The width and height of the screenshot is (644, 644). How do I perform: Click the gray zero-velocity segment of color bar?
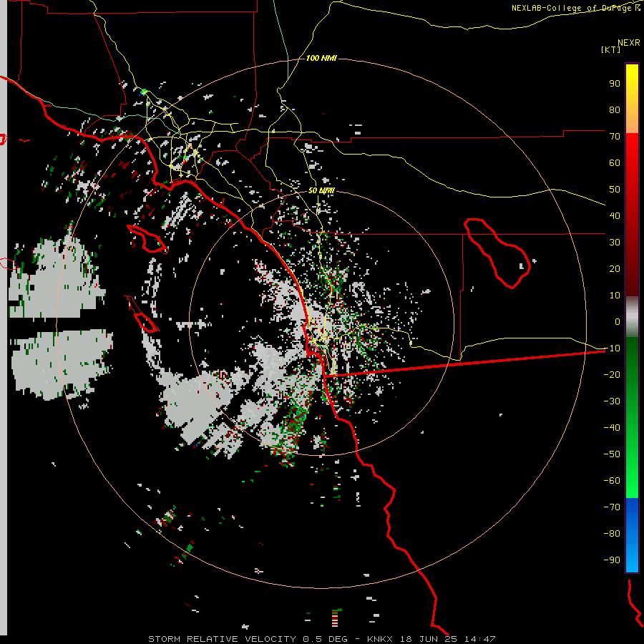pyautogui.click(x=632, y=317)
